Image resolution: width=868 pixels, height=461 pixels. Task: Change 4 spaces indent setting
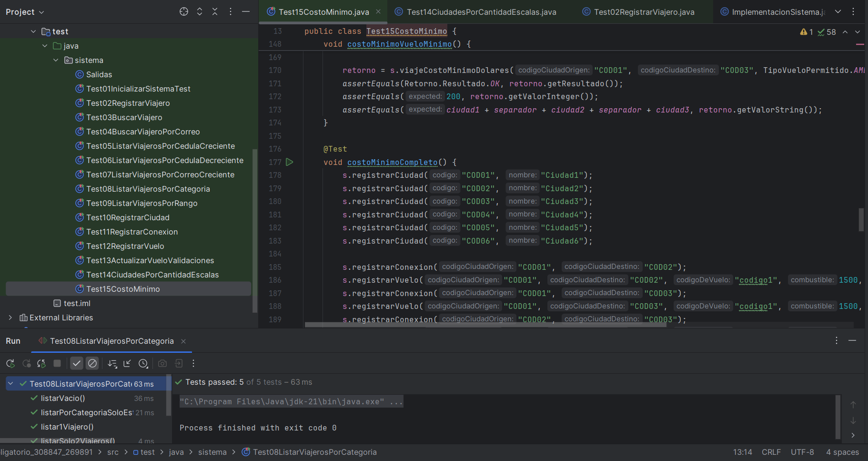point(842,452)
